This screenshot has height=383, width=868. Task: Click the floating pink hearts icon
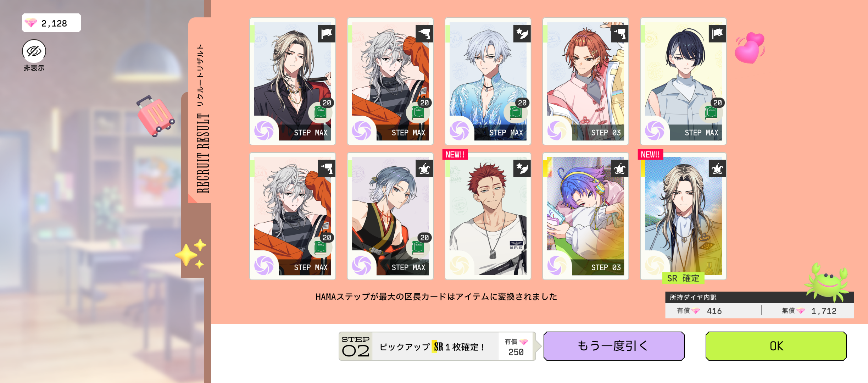[x=750, y=48]
